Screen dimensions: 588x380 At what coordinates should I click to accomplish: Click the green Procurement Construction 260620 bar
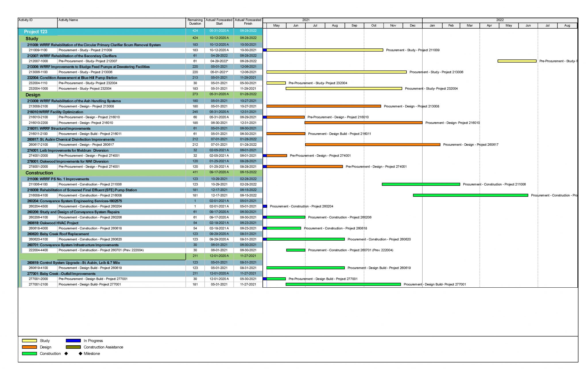(305, 239)
